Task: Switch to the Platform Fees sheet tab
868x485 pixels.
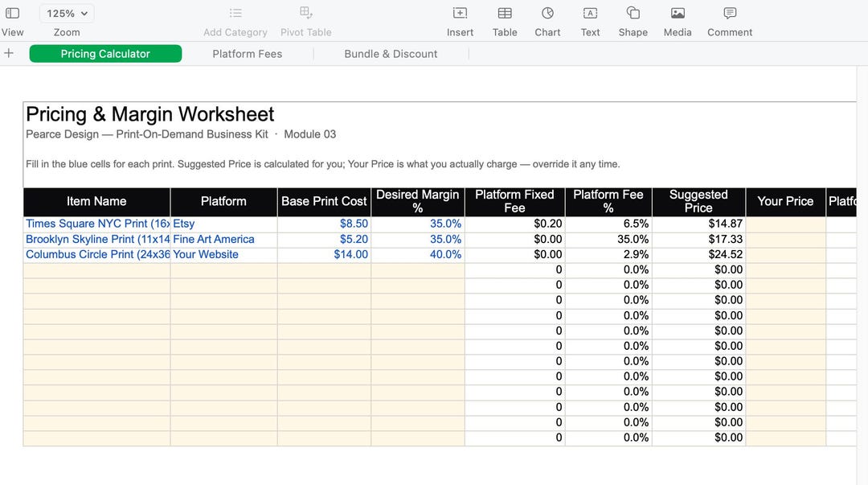Action: (x=248, y=54)
